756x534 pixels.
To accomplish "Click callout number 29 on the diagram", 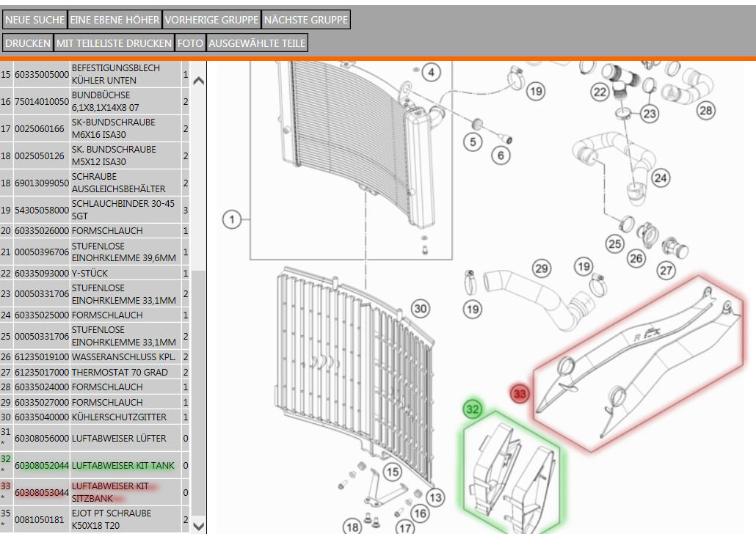I will coord(542,268).
